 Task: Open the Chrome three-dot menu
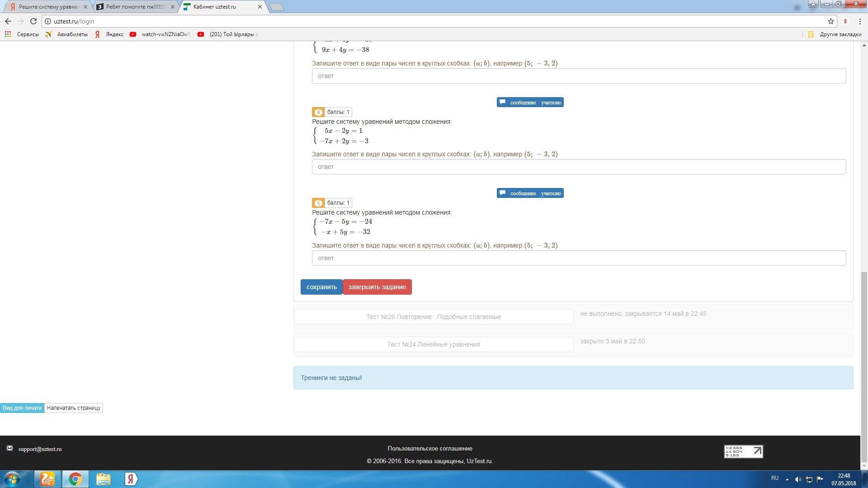tap(860, 21)
